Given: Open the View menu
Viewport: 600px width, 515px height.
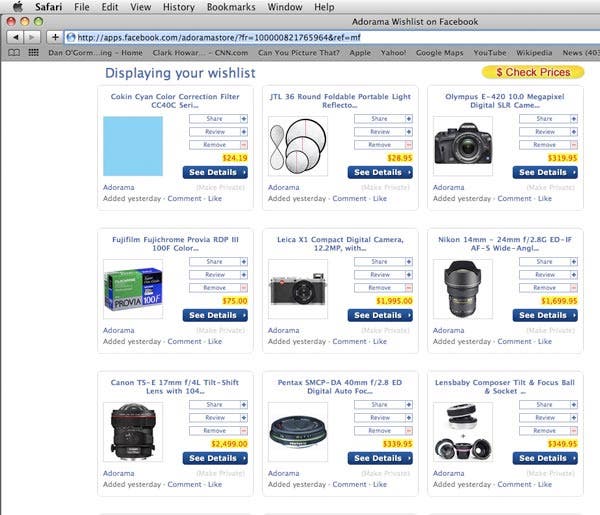Looking at the screenshot, I should [140, 7].
